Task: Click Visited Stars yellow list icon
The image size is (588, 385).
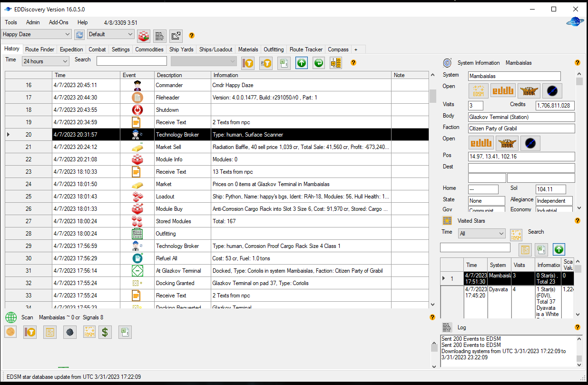Action: pyautogui.click(x=525, y=249)
